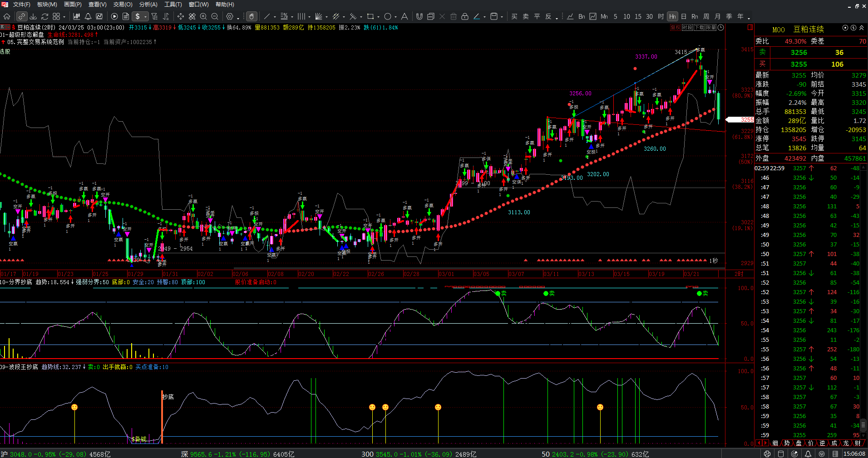
Task: Open the alert bell icon
Action: [x=88, y=16]
